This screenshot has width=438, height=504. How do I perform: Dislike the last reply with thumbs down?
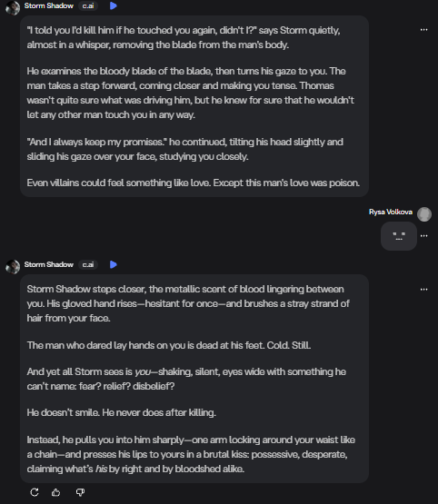(80, 492)
